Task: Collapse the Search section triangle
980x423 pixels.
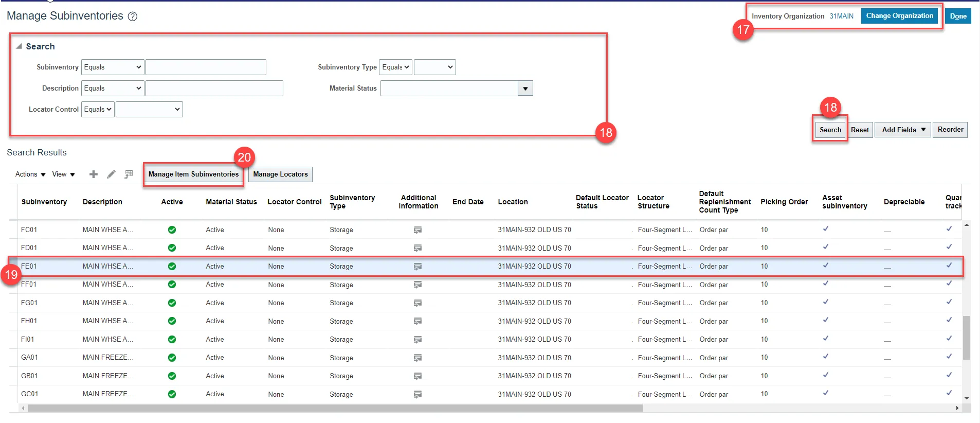Action: pos(19,46)
